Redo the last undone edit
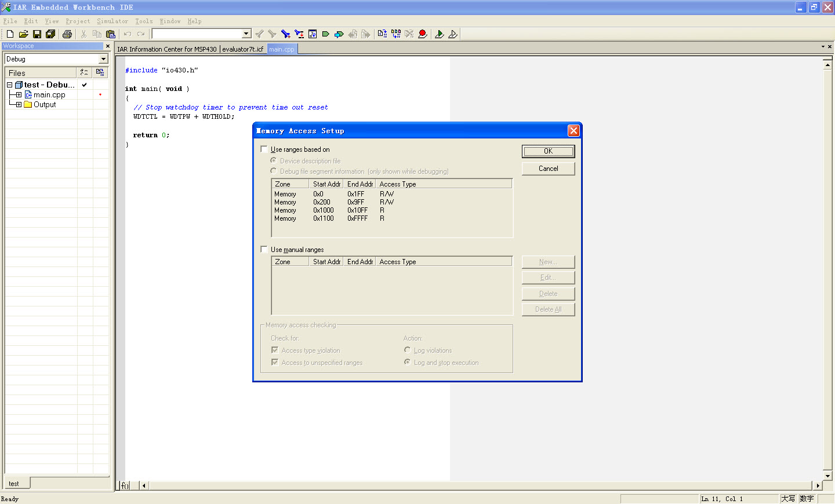The height and width of the screenshot is (504, 835). [x=141, y=34]
